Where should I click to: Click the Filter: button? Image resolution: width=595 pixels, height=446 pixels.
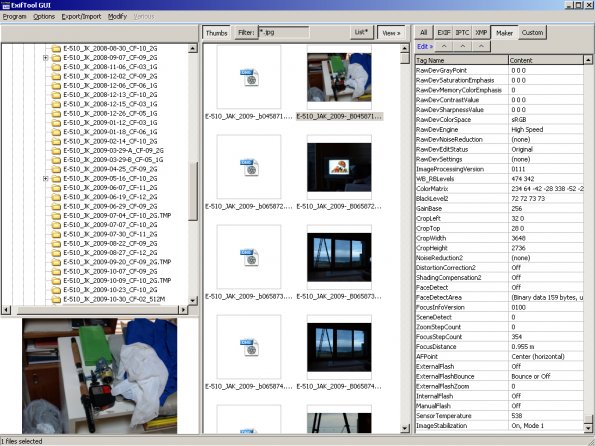tap(246, 33)
